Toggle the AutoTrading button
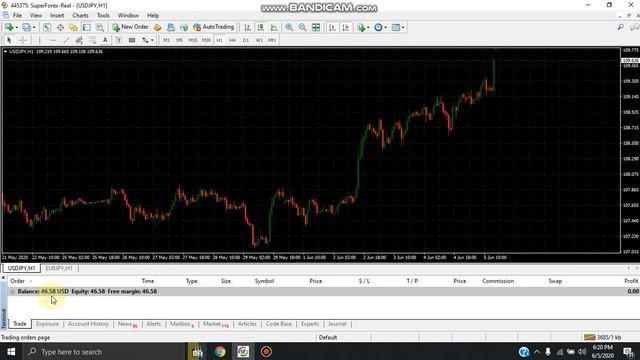The image size is (640, 360). 213,27
